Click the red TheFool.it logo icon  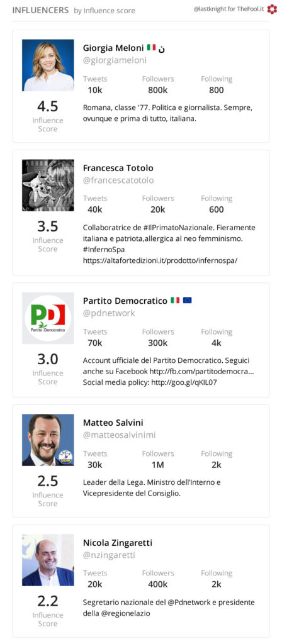(x=272, y=9)
